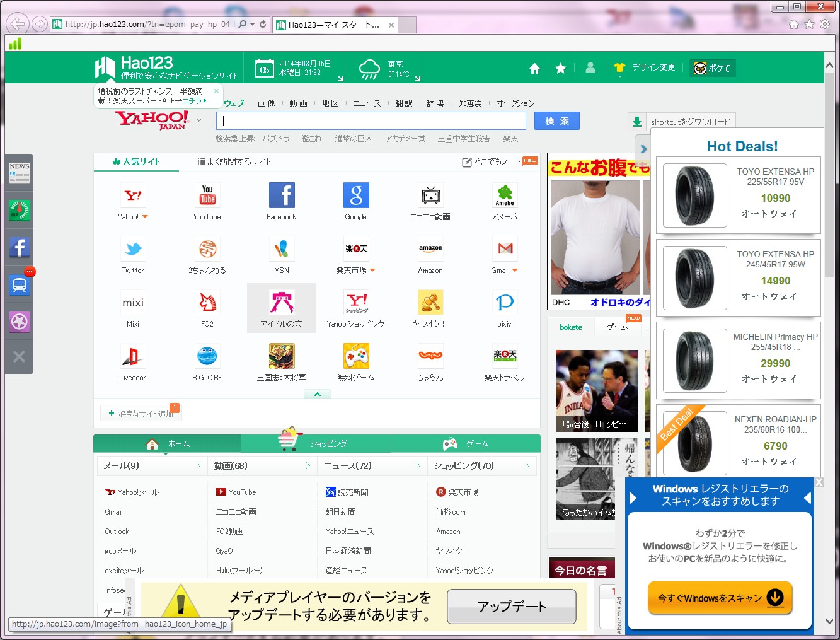840x640 pixels.
Task: Open the Facebook sidebar icon
Action: pyautogui.click(x=20, y=247)
